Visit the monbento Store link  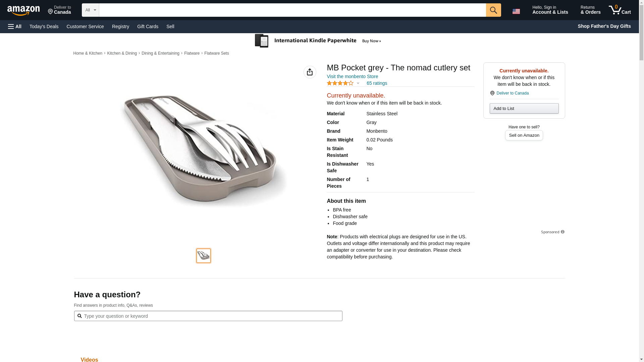(x=352, y=76)
